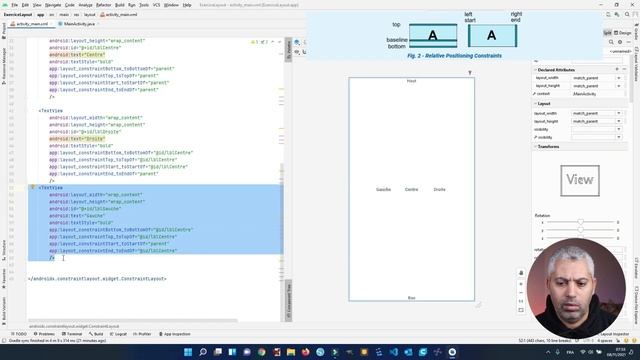Click the warning count indicator in editor

point(254,42)
